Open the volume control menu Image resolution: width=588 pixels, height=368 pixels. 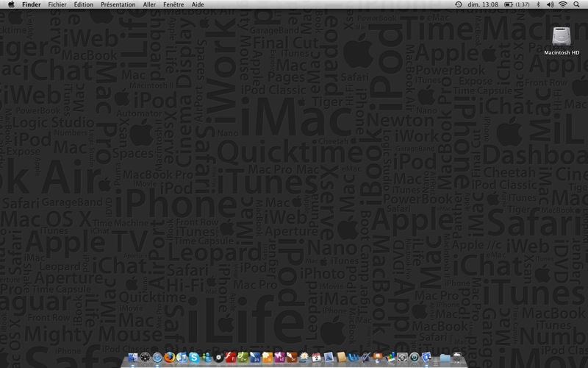(550, 4)
